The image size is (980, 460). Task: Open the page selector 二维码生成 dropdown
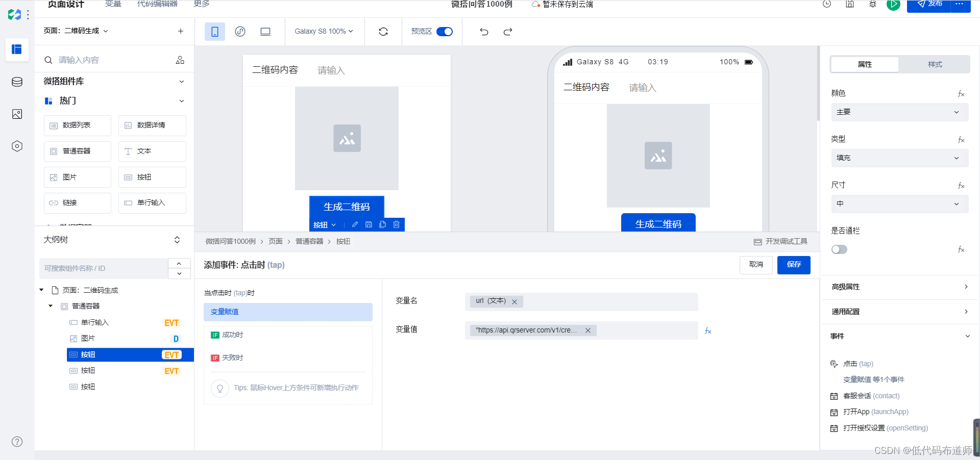(x=76, y=31)
